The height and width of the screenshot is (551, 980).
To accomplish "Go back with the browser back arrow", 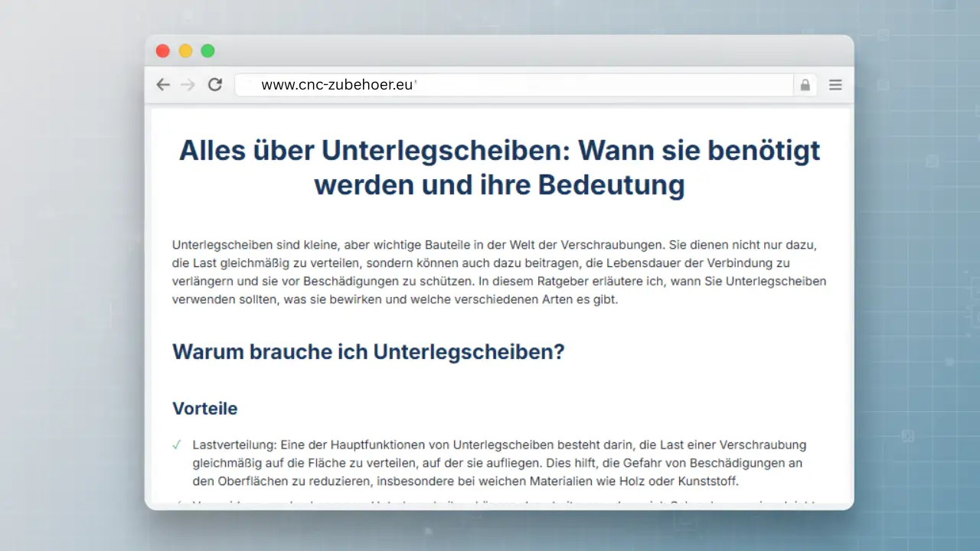I will click(x=163, y=85).
